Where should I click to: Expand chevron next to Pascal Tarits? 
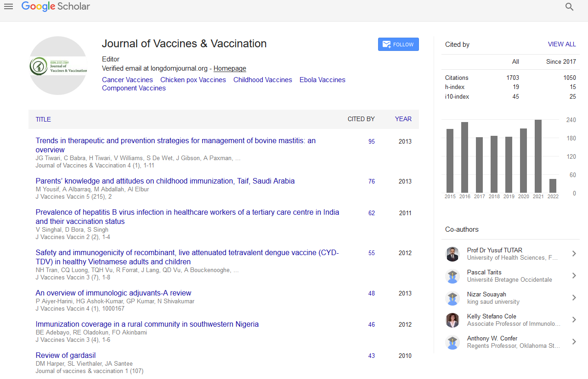tap(574, 276)
